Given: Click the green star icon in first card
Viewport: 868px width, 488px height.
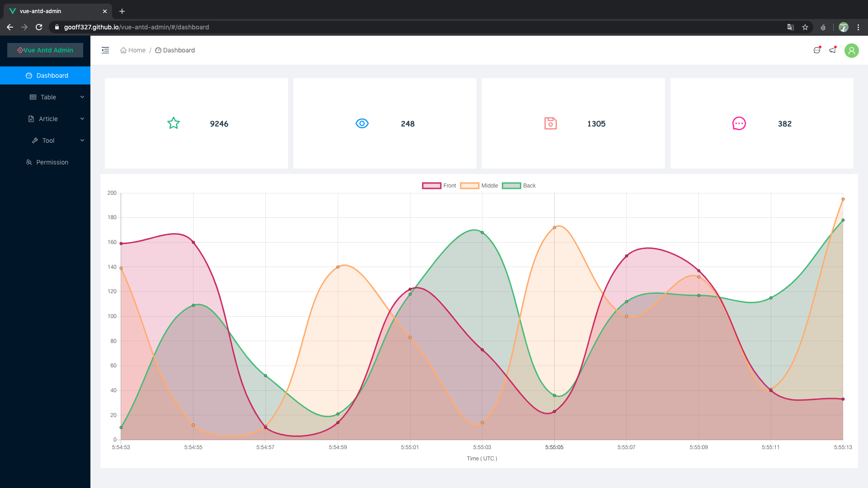Looking at the screenshot, I should 174,123.
